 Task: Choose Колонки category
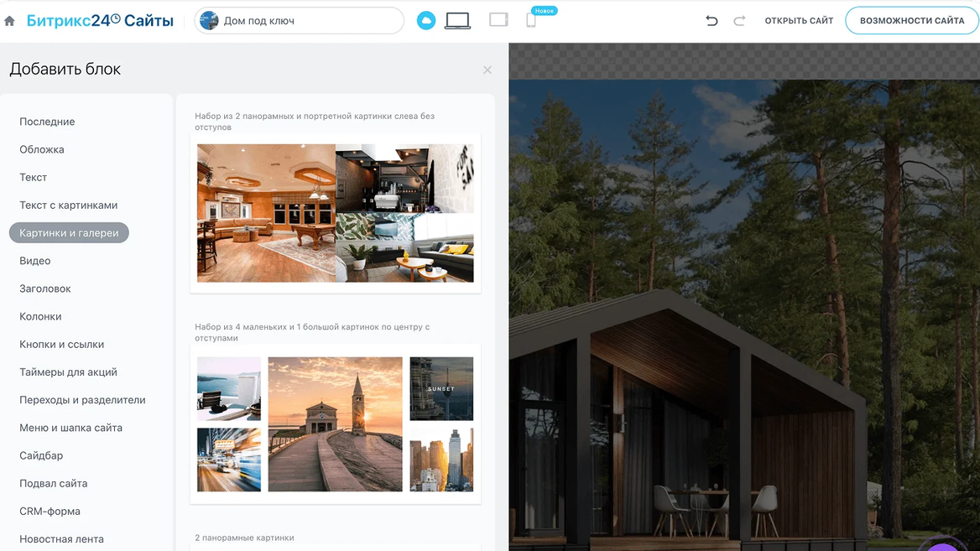coord(40,316)
